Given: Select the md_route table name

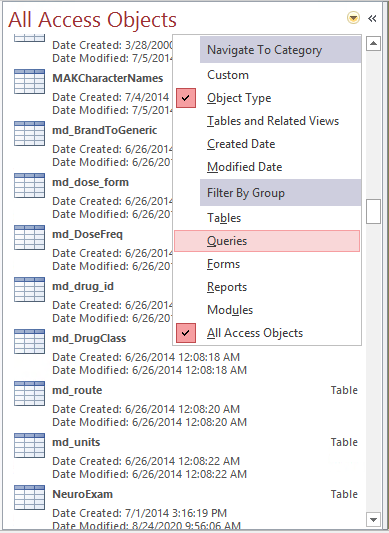Looking at the screenshot, I should point(77,390).
